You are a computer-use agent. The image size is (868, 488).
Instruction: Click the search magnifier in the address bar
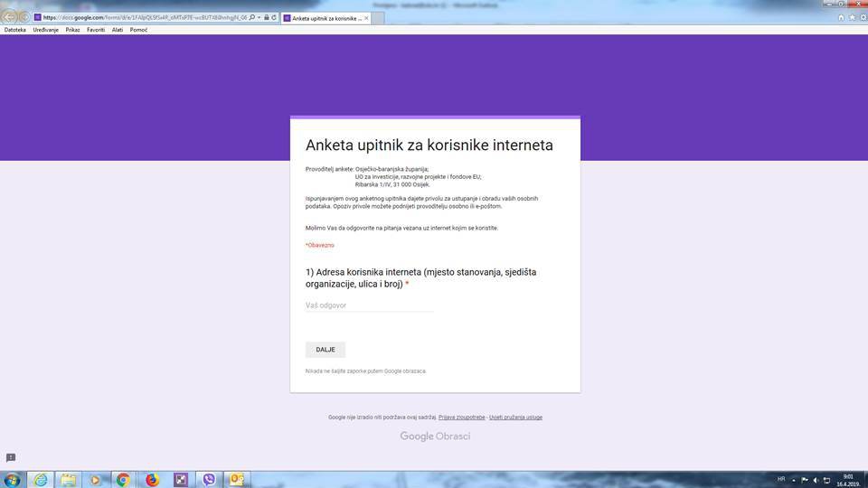[252, 18]
